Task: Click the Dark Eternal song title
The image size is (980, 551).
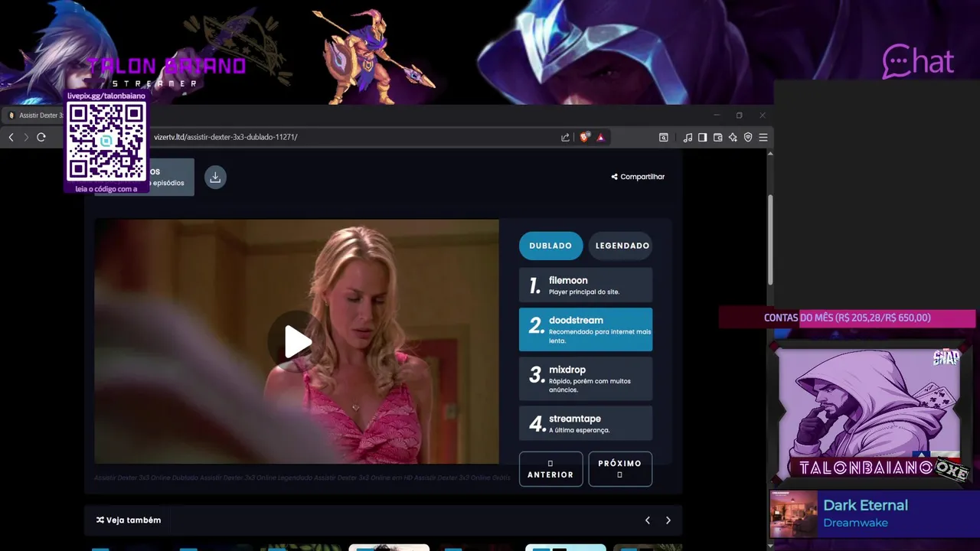Action: click(865, 505)
